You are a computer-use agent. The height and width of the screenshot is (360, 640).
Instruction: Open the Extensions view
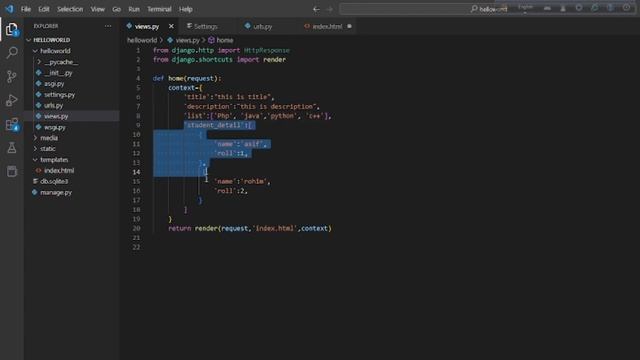point(12,124)
